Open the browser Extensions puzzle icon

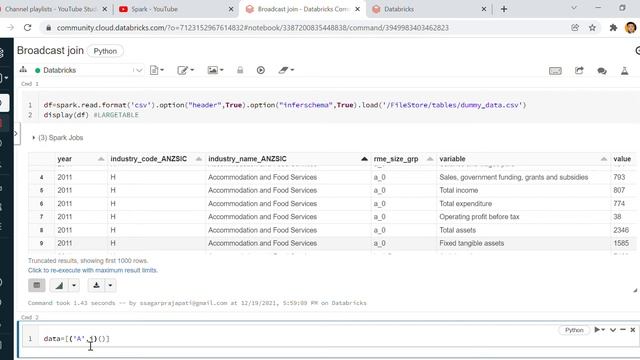tap(613, 28)
